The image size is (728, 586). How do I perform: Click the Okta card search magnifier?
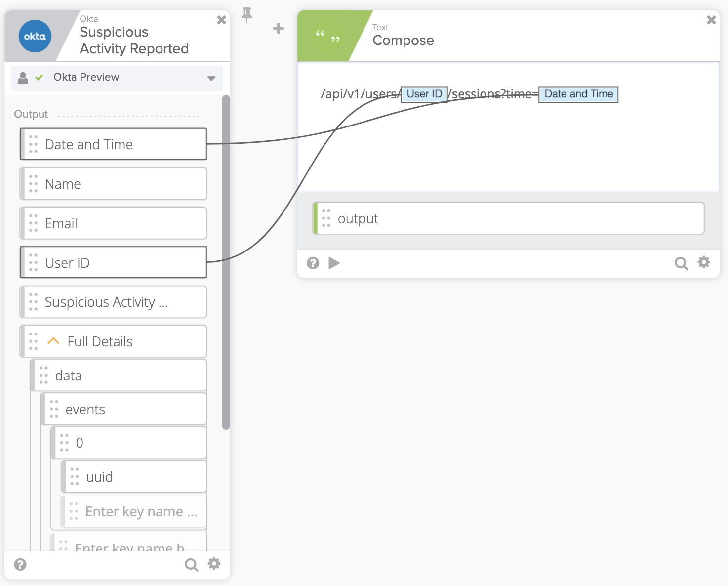click(191, 564)
